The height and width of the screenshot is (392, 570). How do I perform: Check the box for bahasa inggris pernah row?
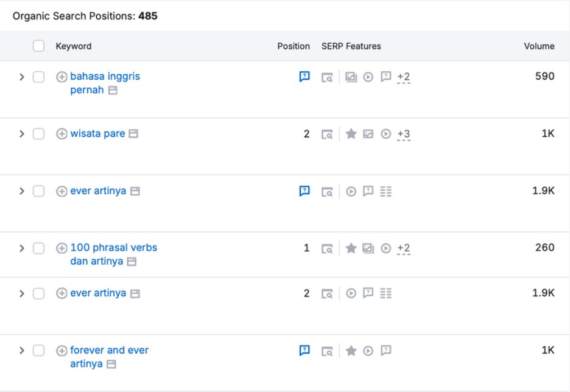38,77
